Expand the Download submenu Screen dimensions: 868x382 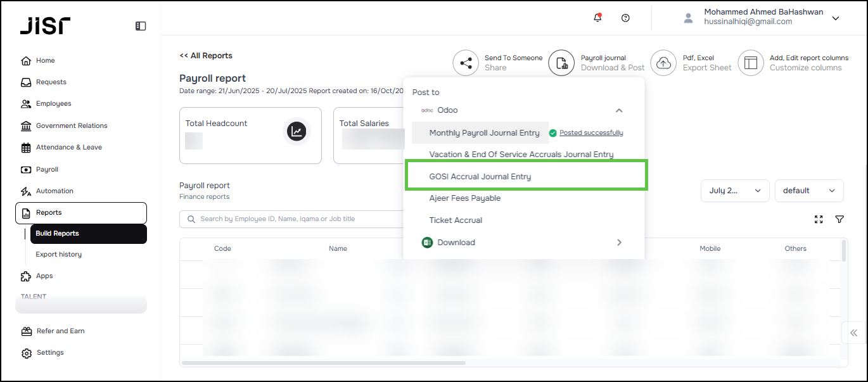[x=619, y=242]
